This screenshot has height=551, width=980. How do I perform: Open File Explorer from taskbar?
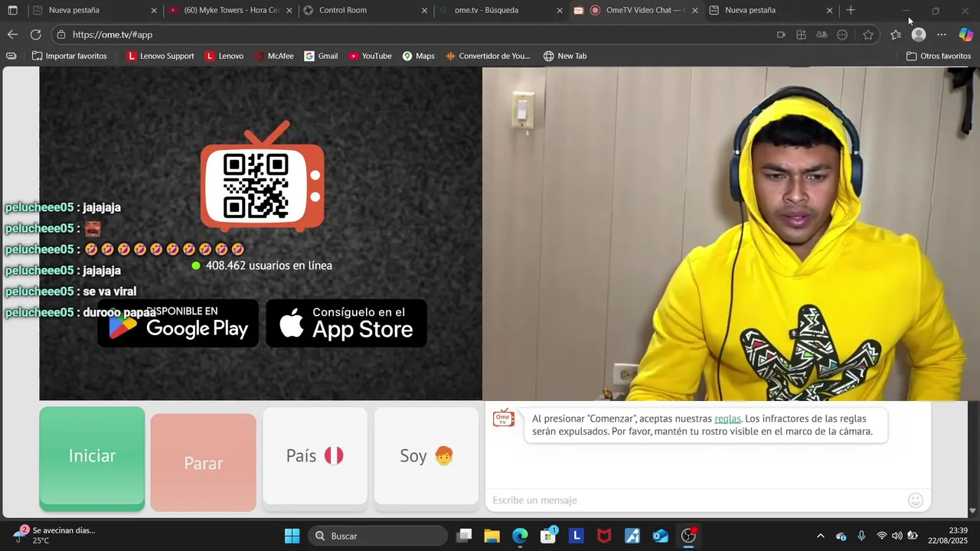(x=492, y=536)
